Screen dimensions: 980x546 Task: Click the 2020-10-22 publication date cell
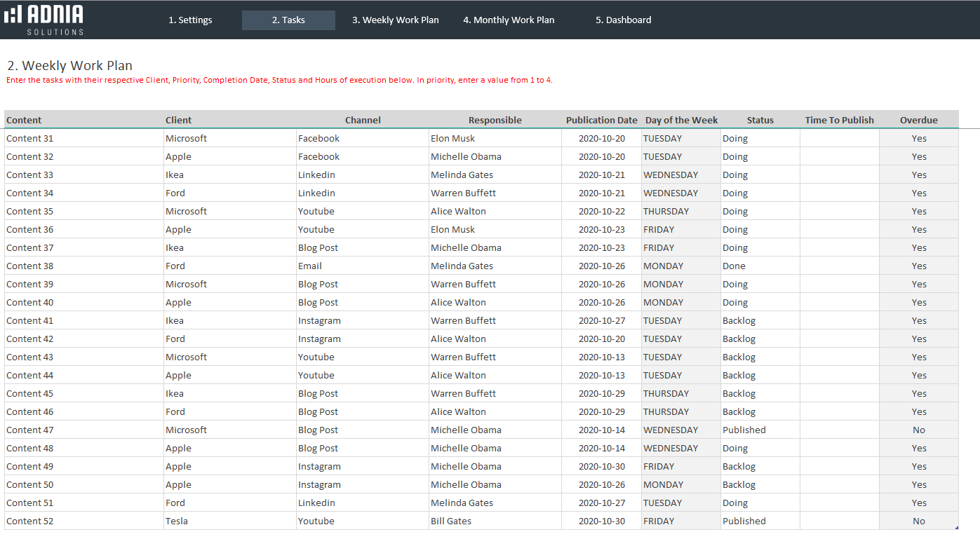(601, 212)
